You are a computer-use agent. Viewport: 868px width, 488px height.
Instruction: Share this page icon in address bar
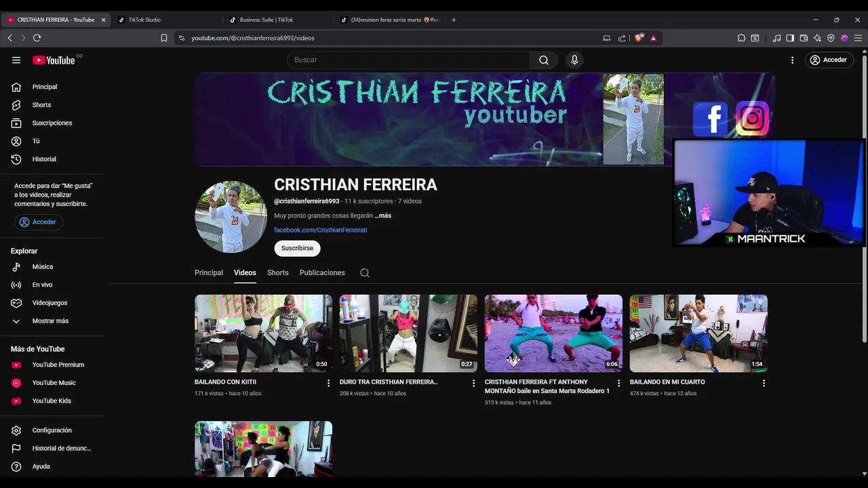point(622,38)
